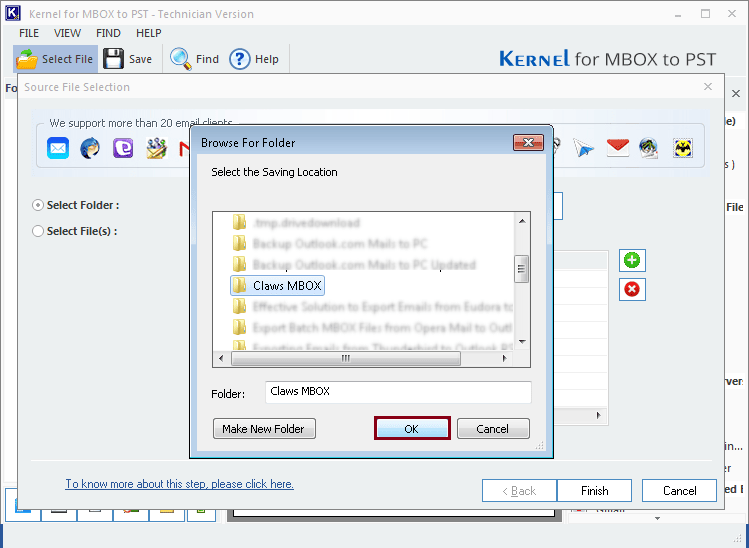Screen dimensions: 749x548
Task: Open the 'To know more about this step' link
Action: tap(179, 484)
